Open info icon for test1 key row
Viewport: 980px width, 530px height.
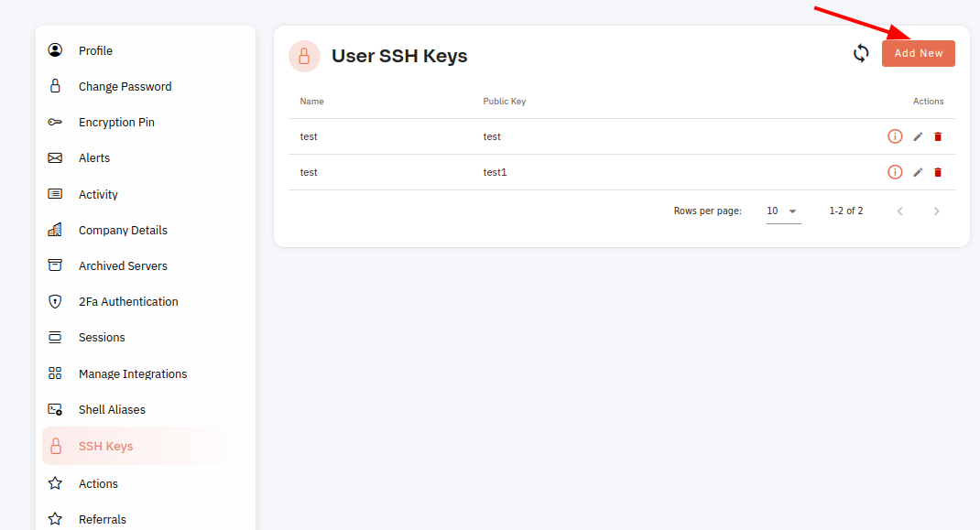click(x=895, y=172)
